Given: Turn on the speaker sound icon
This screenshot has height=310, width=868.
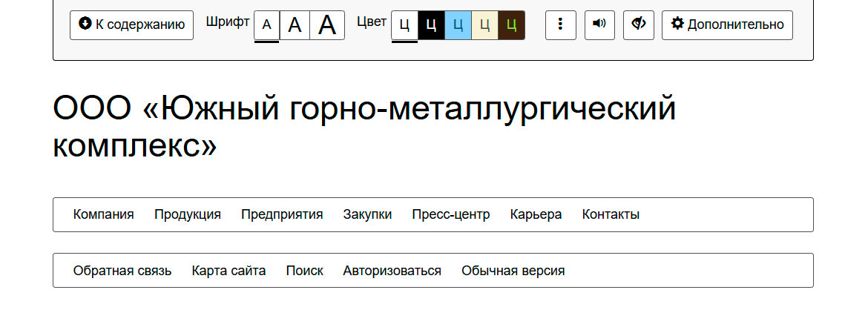Looking at the screenshot, I should click(599, 24).
